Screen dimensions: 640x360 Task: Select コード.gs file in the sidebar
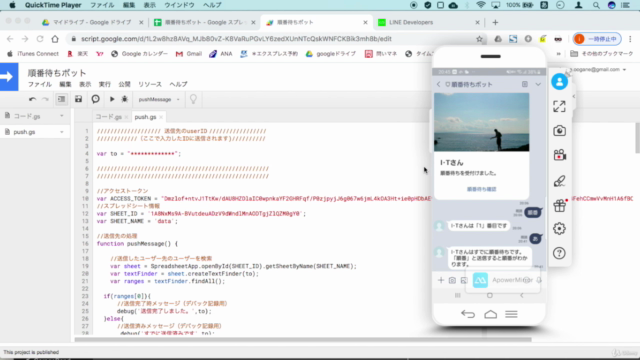pos(27,116)
